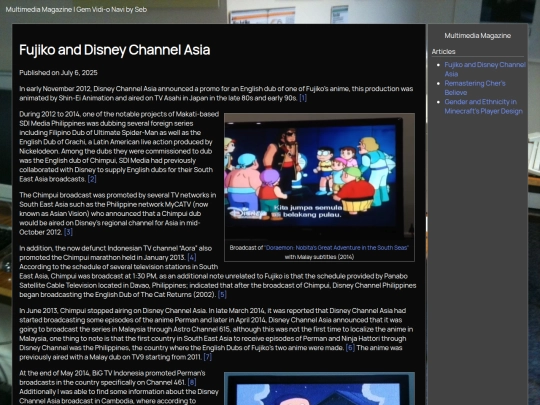Open the site title 'Multimedia Magazine | Gem Vidi-o Navi by Seb'
The image size is (540, 405).
76,10
